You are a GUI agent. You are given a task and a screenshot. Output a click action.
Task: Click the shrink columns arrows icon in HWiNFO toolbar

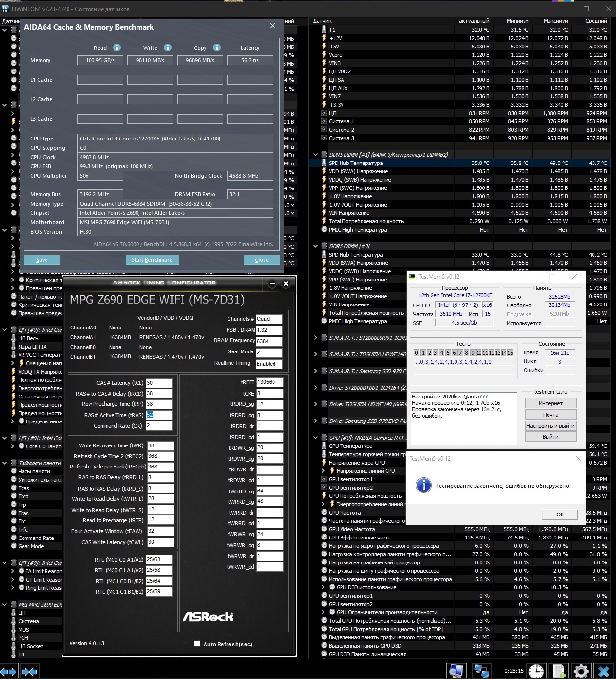(29, 671)
